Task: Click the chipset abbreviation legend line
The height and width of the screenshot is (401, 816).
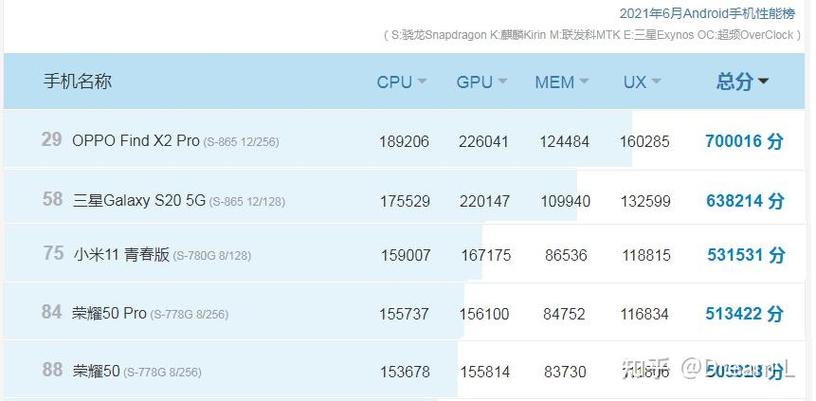Action: point(592,35)
